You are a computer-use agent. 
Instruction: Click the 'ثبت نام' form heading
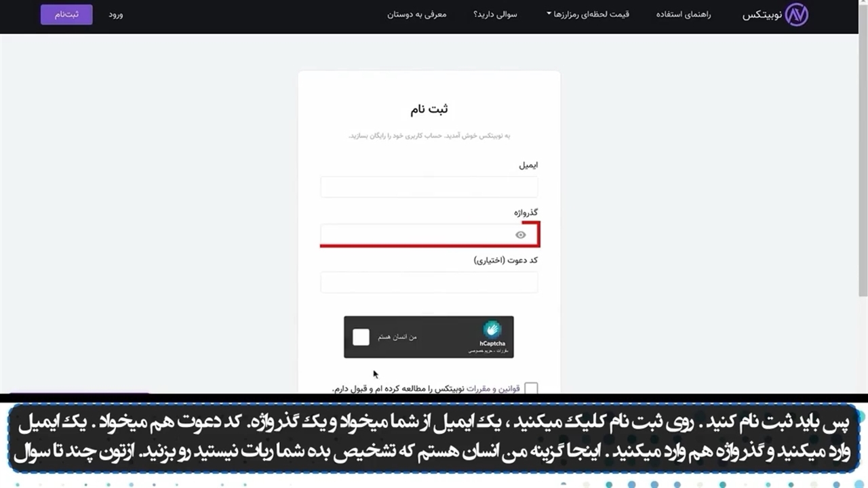click(429, 109)
